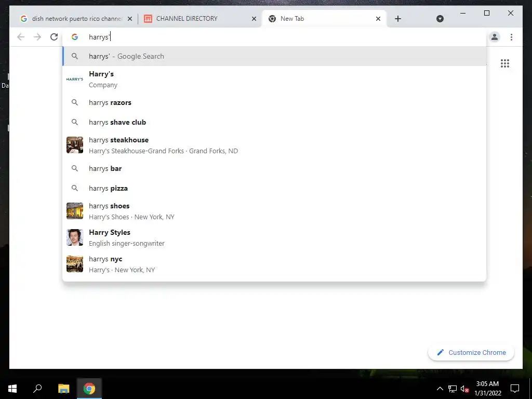This screenshot has height=399, width=532.
Task: Open the tab search dropdown arrow
Action: [440, 19]
